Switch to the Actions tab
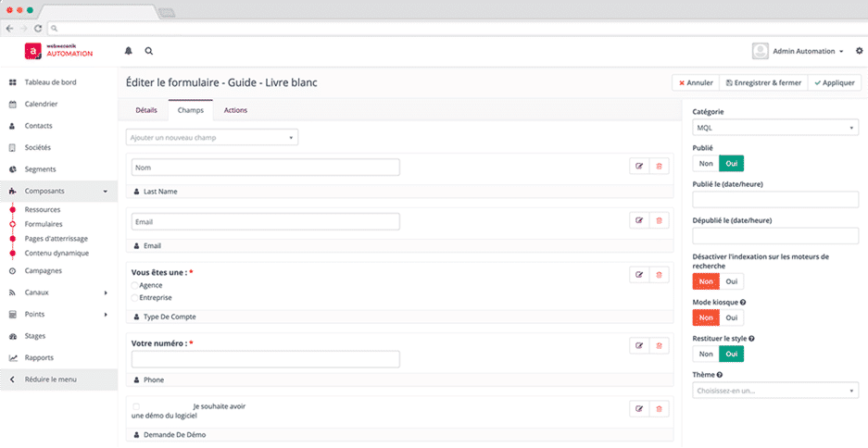The image size is (868, 448). click(235, 110)
